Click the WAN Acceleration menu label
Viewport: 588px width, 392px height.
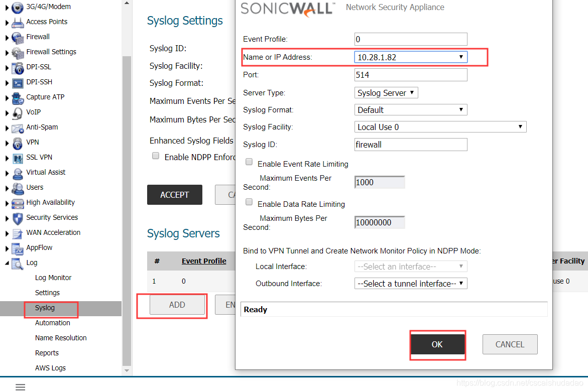[53, 232]
